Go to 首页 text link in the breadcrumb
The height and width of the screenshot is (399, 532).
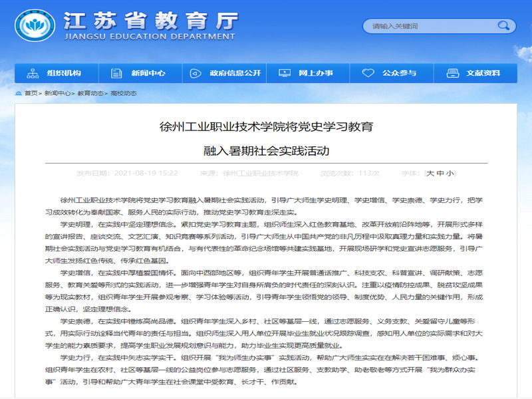(31, 94)
